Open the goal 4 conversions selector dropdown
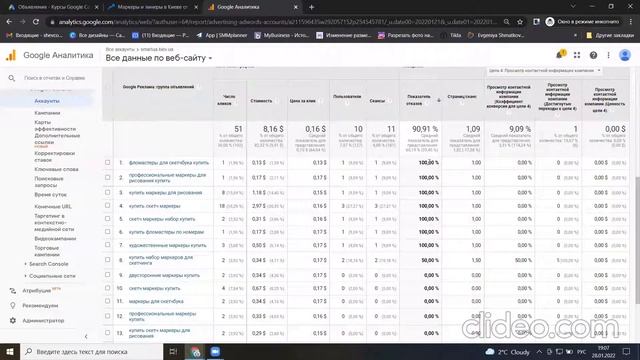The image size is (640, 360). pos(544,71)
